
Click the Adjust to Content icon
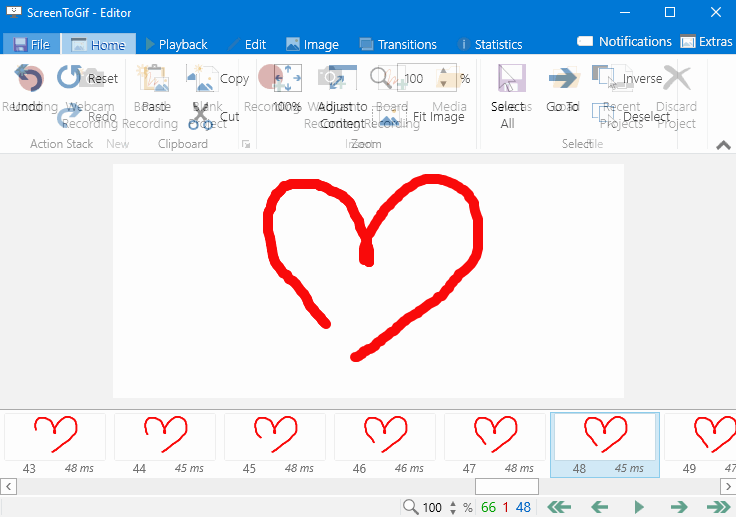pos(338,78)
